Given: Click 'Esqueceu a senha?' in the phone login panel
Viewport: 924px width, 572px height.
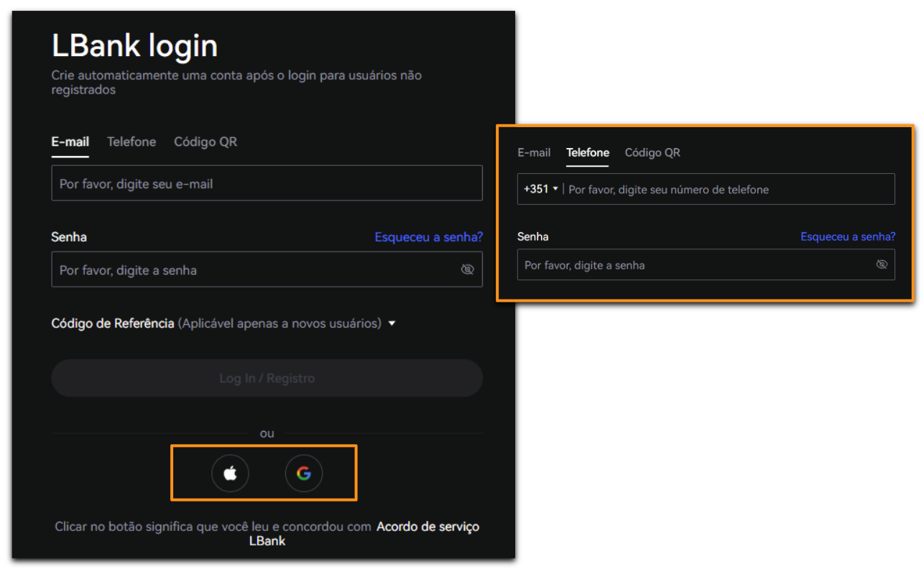Looking at the screenshot, I should (x=848, y=236).
